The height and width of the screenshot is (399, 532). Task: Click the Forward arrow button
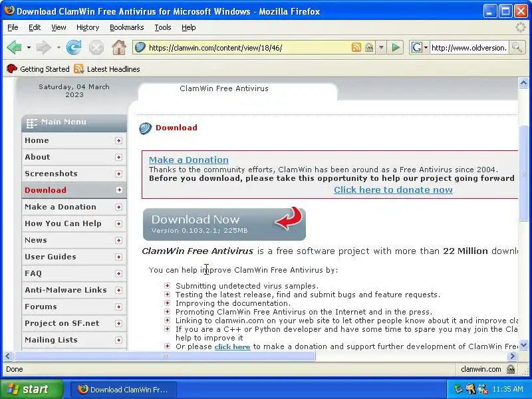(43, 47)
